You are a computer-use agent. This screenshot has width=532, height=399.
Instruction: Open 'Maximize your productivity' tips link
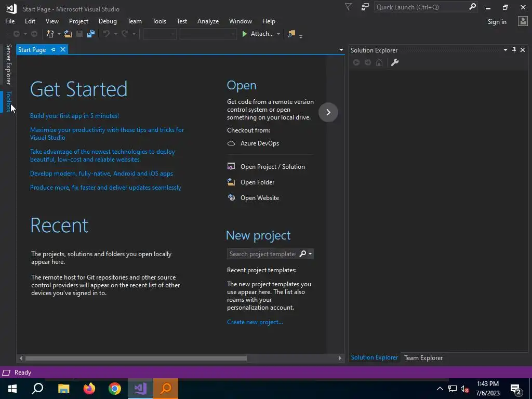107,134
